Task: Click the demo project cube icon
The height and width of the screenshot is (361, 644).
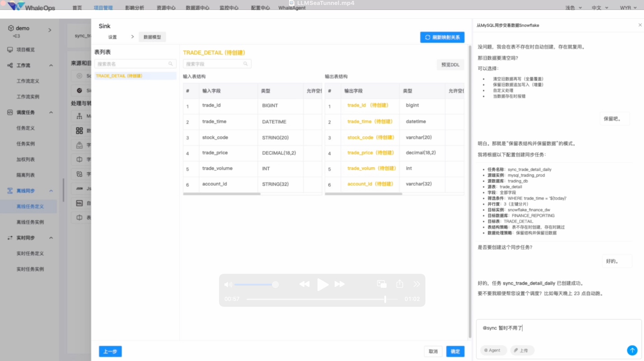Action: (x=11, y=28)
